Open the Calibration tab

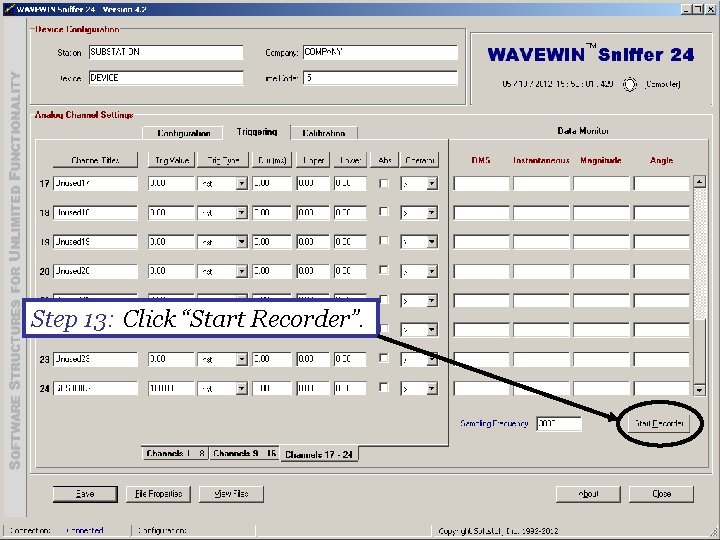coord(324,133)
